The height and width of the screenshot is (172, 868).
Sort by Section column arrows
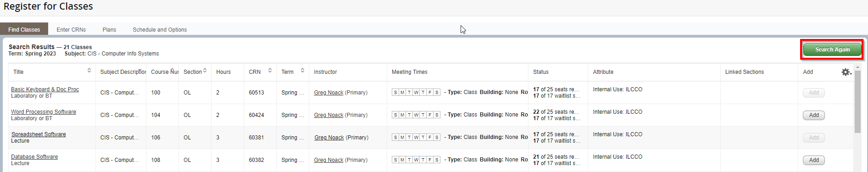pos(205,70)
